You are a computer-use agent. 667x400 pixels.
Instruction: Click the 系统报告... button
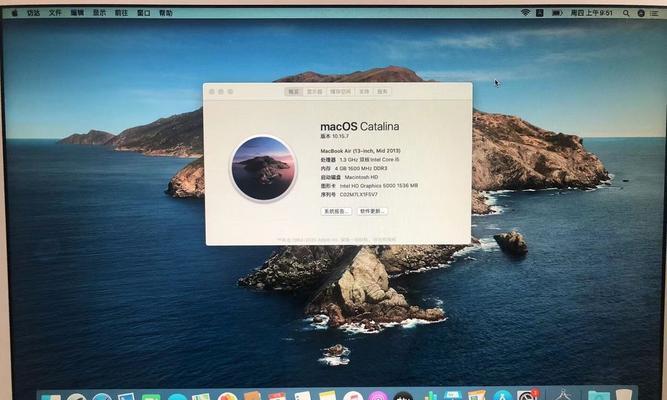click(x=336, y=211)
